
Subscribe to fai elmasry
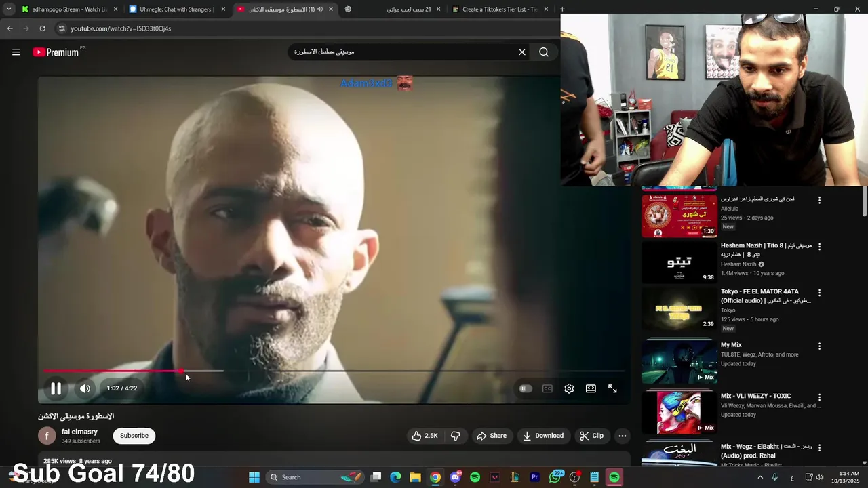click(x=134, y=436)
